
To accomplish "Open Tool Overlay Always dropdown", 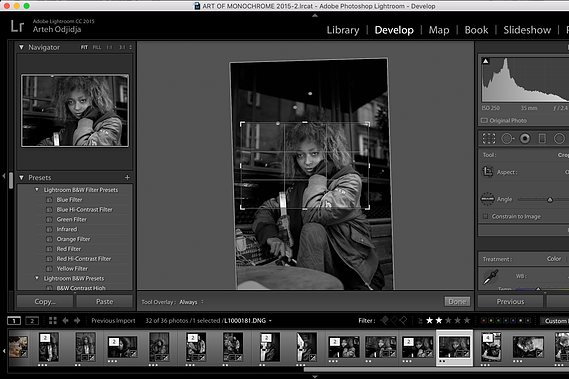I will click(x=192, y=302).
